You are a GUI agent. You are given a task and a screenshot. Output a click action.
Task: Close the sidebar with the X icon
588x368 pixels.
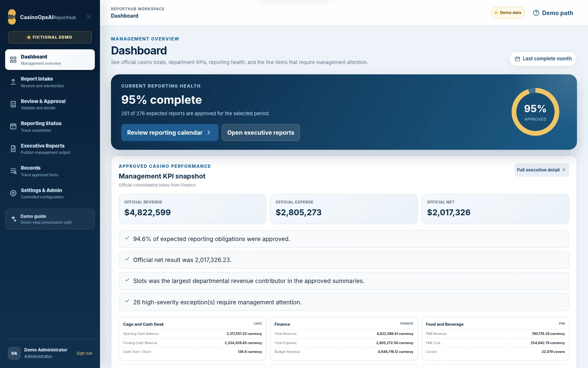click(x=89, y=17)
